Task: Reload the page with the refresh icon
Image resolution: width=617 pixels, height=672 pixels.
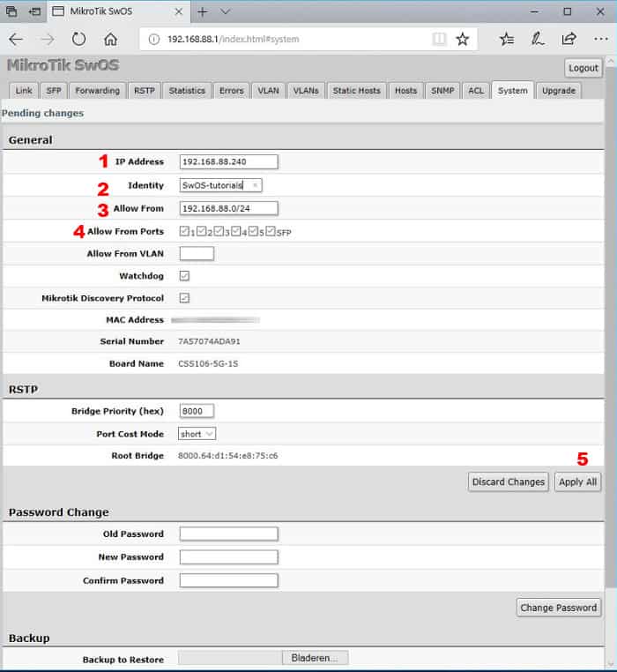Action: (x=78, y=40)
